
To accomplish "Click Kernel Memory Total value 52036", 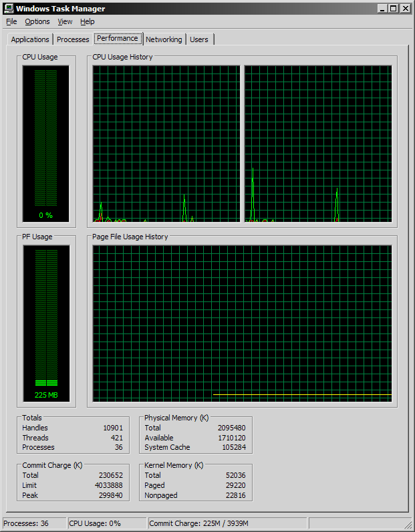I will tap(236, 475).
